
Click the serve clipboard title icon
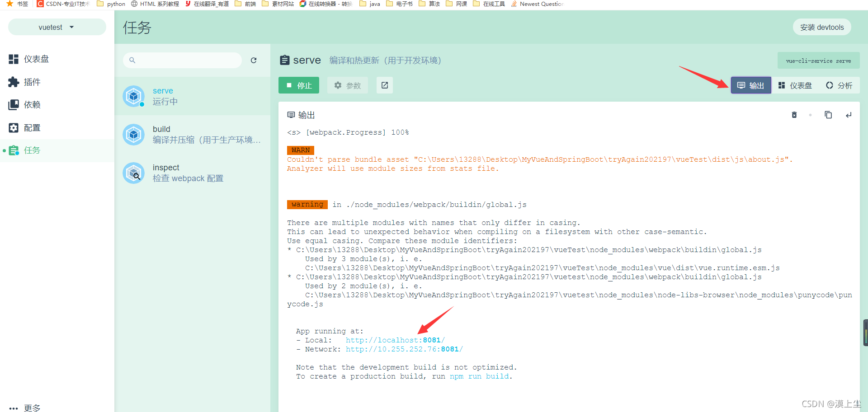285,60
